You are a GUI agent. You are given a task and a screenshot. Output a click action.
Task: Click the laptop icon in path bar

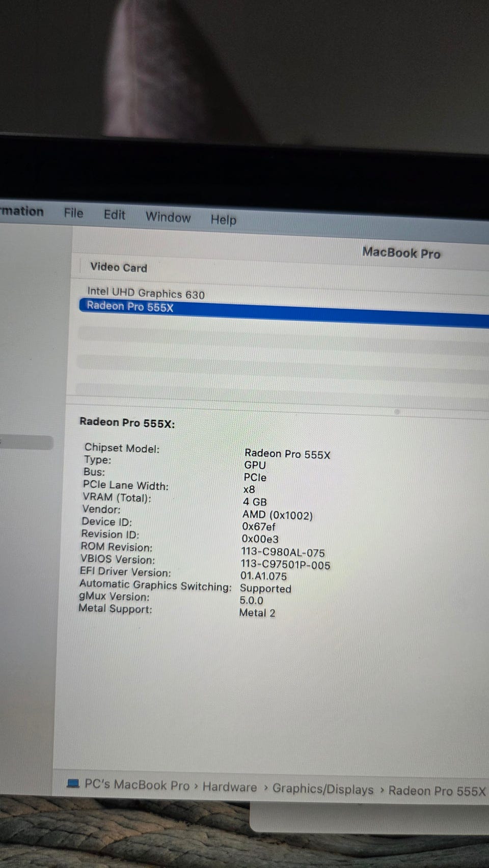click(73, 783)
